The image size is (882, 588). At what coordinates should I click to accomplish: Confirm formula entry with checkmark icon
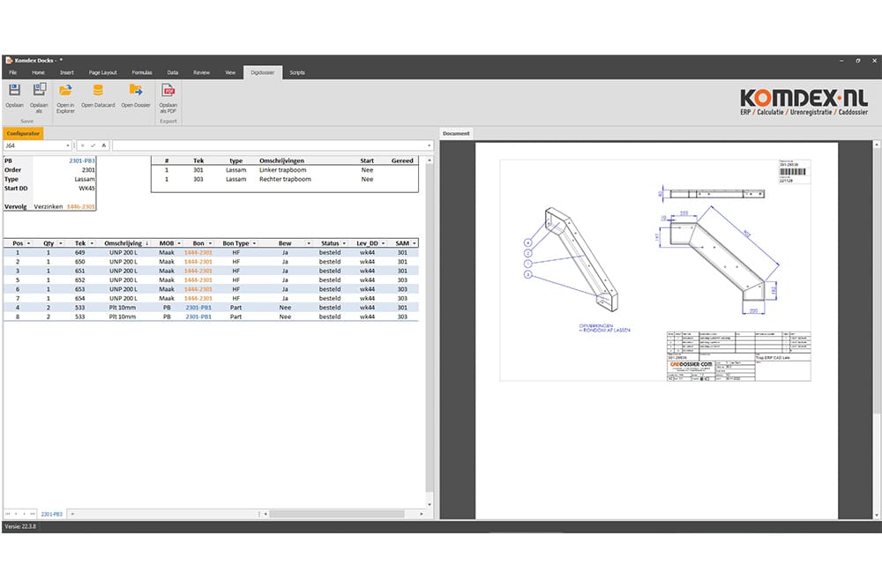click(93, 145)
